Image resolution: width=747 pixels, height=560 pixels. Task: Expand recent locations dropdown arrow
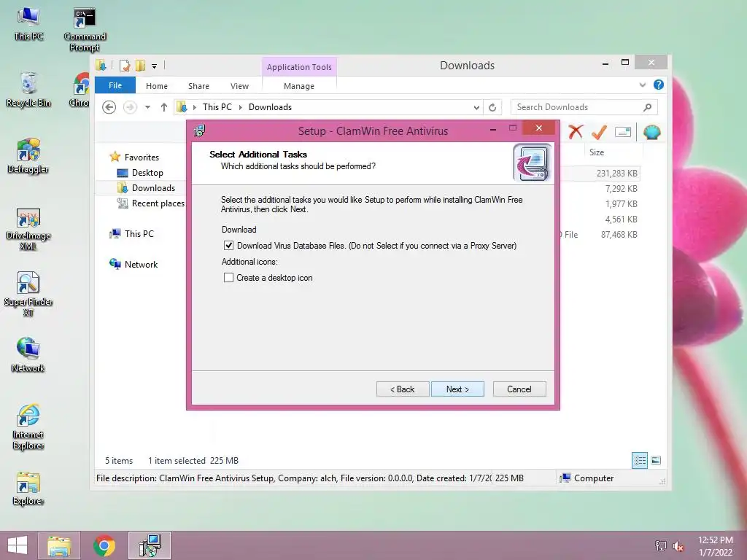(147, 107)
